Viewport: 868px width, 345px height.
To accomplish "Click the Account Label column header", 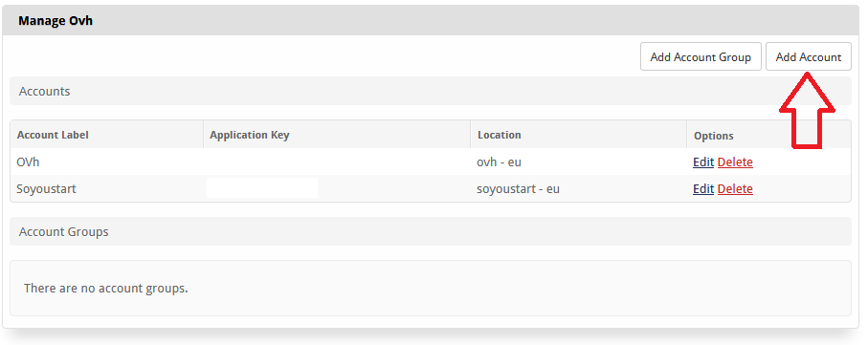I will (53, 135).
